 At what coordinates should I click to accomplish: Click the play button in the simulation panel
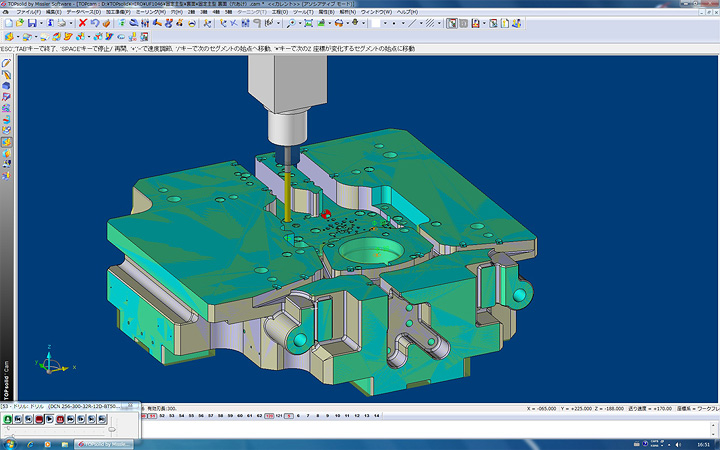[50, 419]
